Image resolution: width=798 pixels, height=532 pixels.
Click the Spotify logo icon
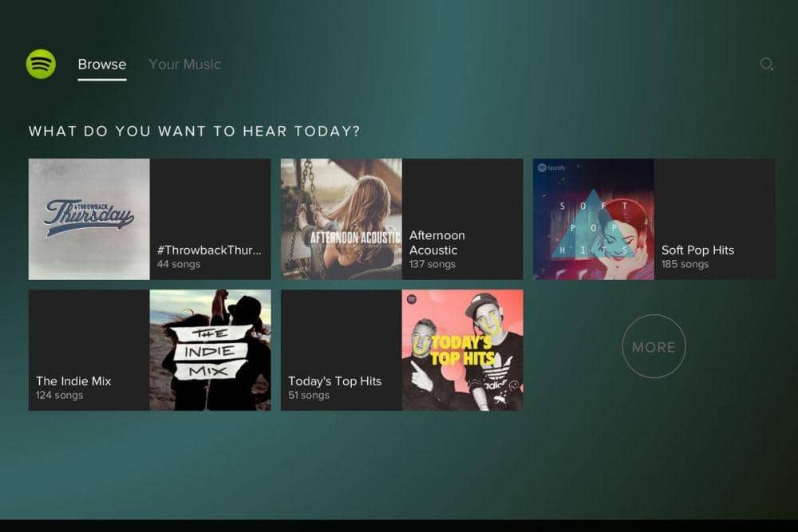point(41,64)
